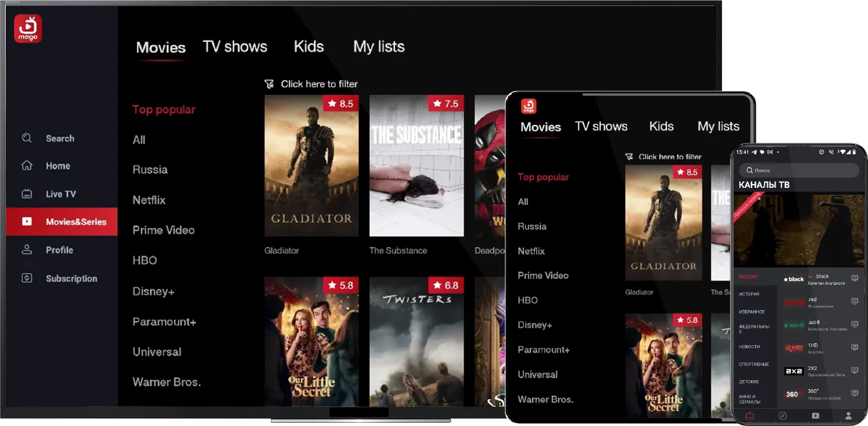Open Subscription in the TV sidebar
Image resolution: width=868 pixels, height=426 pixels.
pyautogui.click(x=71, y=278)
